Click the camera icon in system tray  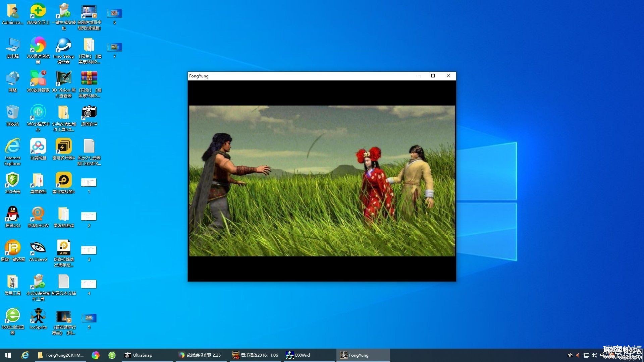click(x=570, y=355)
